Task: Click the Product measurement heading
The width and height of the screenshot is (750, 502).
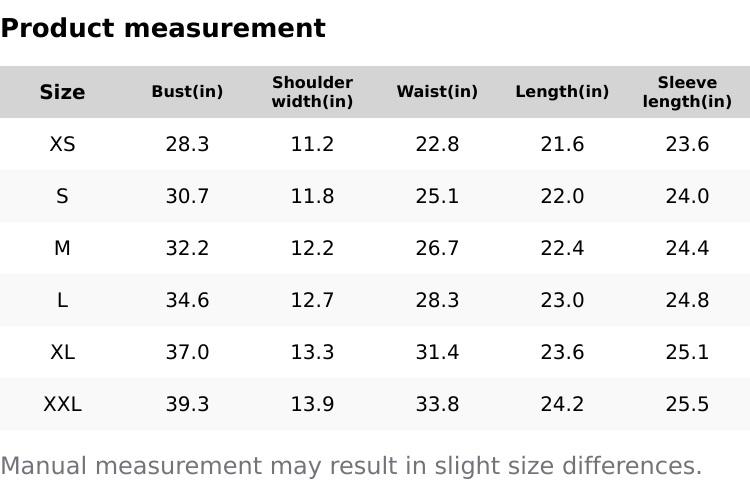Action: click(x=163, y=28)
